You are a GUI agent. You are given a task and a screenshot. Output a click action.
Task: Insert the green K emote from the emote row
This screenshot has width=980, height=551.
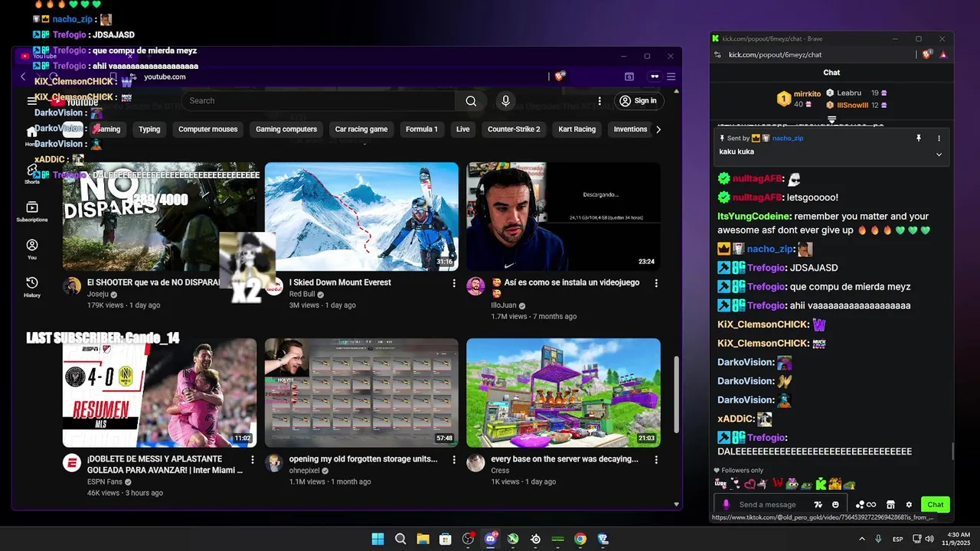coord(821,484)
